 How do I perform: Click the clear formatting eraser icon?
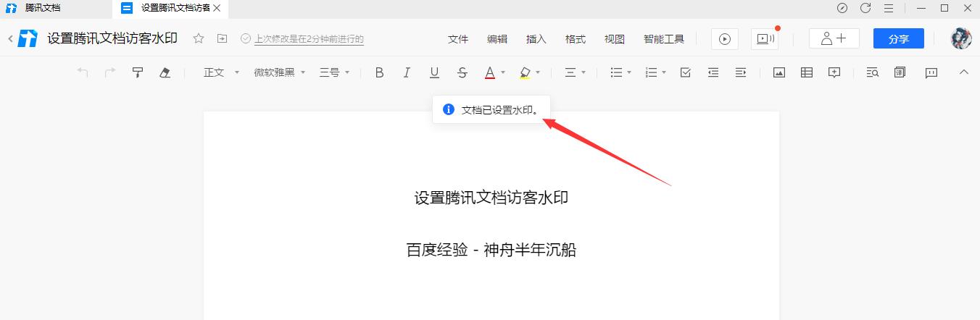[x=165, y=72]
